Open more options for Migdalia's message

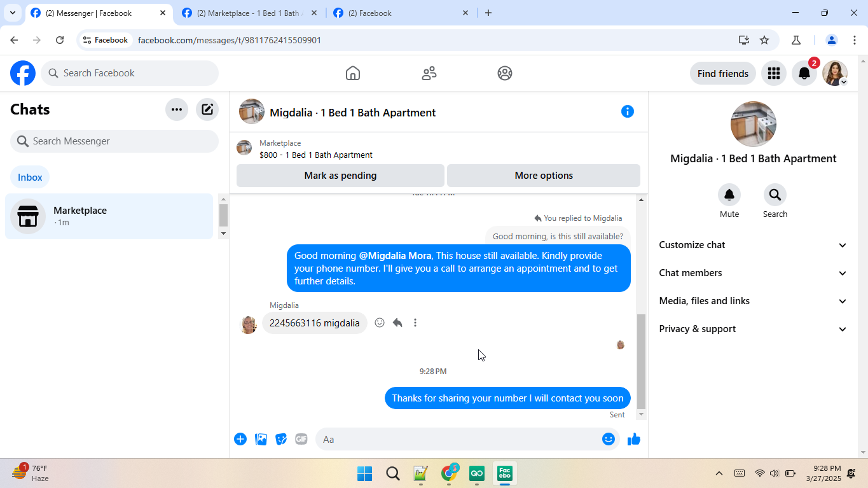pos(415,323)
